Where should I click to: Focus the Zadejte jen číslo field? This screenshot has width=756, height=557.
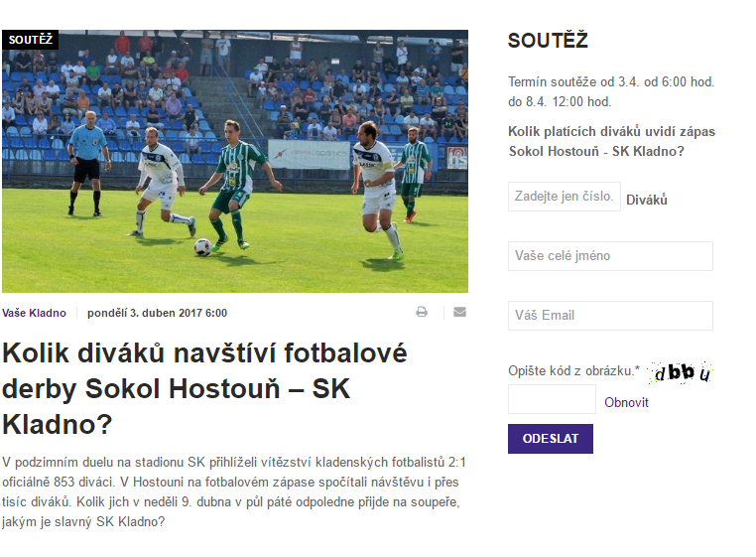click(x=565, y=197)
